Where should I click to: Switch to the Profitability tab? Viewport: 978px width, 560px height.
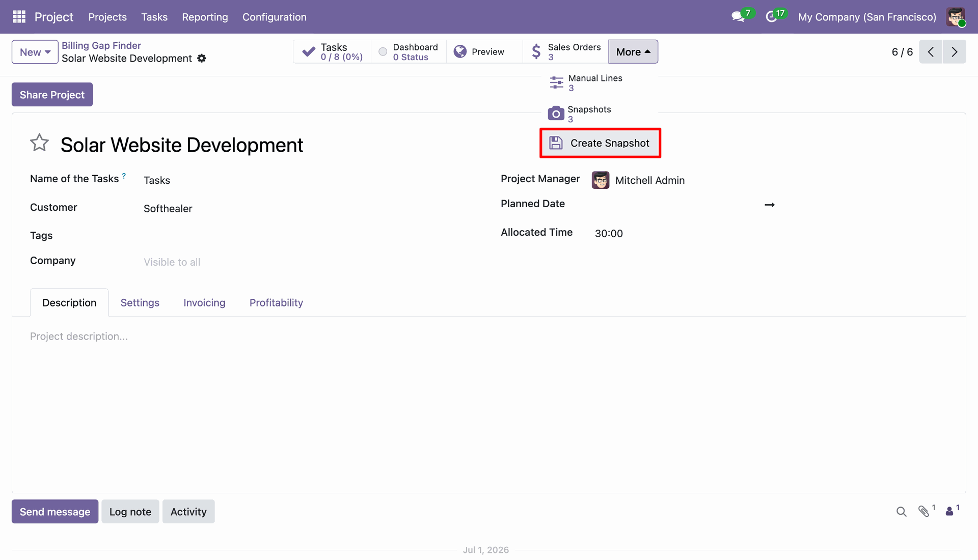[x=276, y=303]
